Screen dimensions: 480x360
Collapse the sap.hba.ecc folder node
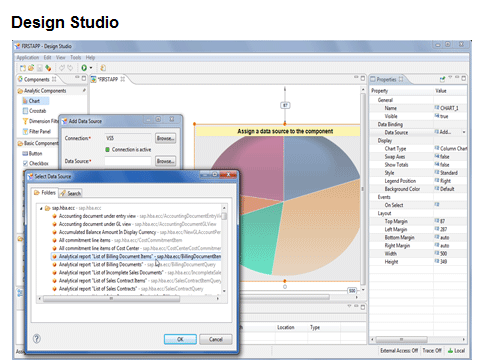tap(41, 208)
